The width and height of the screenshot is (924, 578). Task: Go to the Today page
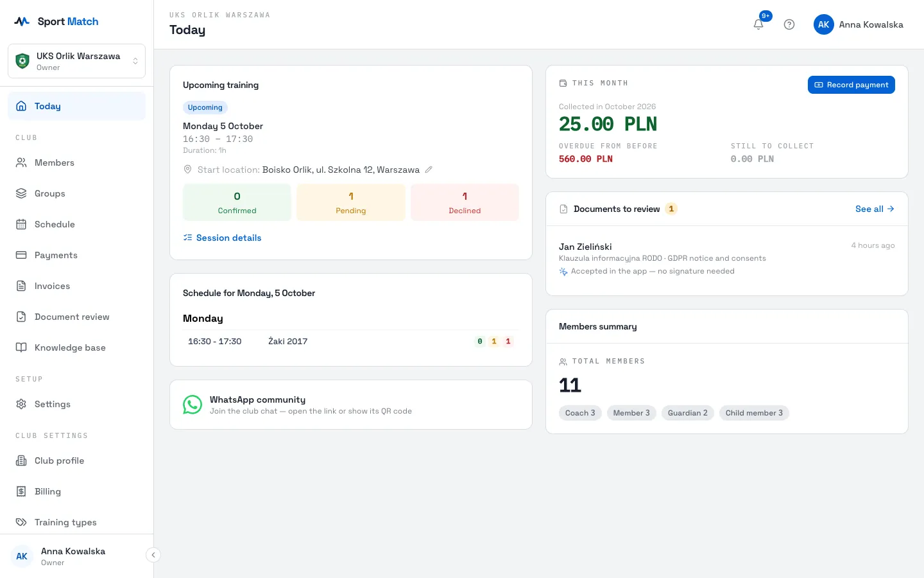point(76,106)
